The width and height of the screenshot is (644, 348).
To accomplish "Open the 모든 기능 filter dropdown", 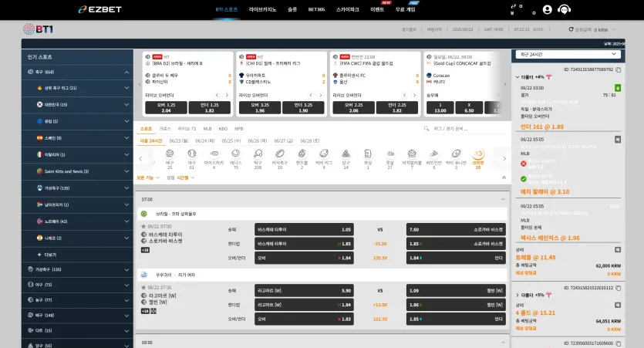I will point(148,177).
